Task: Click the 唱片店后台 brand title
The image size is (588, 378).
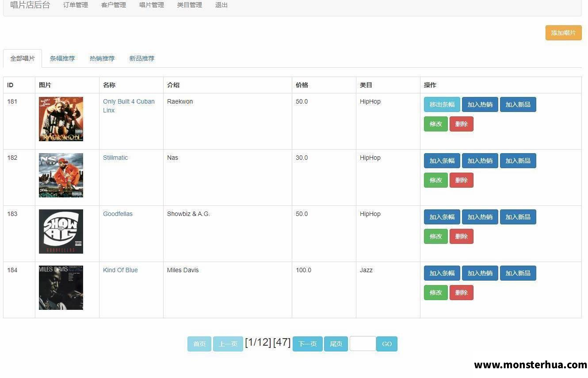Action: 30,5
